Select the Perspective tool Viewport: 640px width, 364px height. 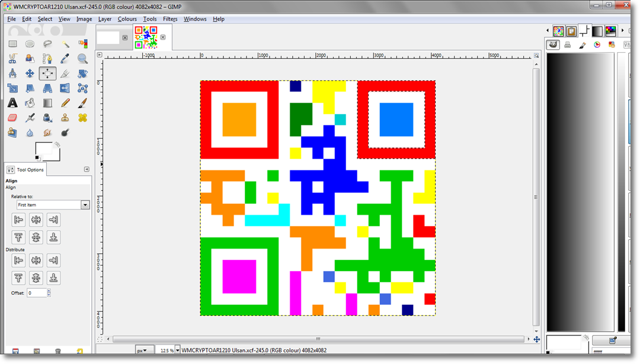click(x=47, y=88)
